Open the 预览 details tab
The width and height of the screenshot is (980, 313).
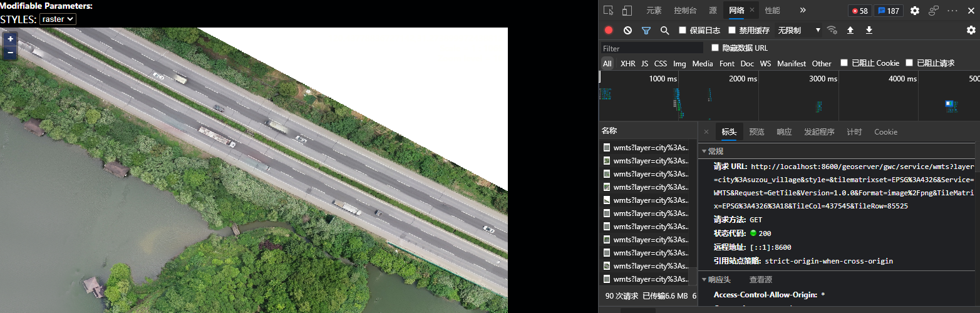[x=756, y=132]
